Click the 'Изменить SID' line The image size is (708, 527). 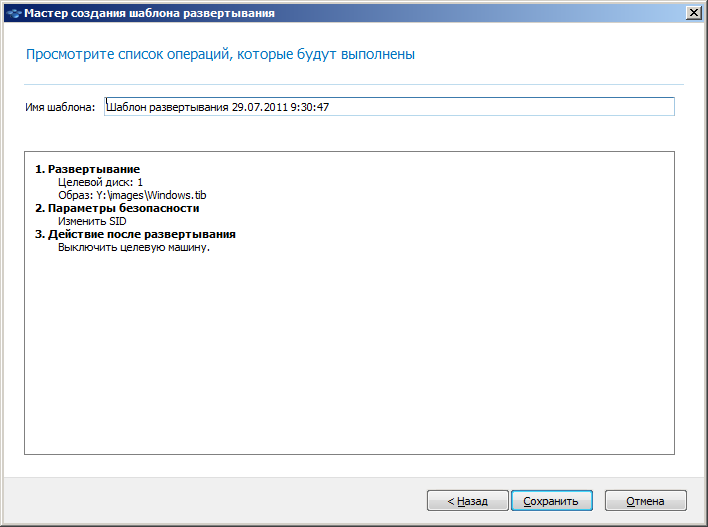click(92, 221)
